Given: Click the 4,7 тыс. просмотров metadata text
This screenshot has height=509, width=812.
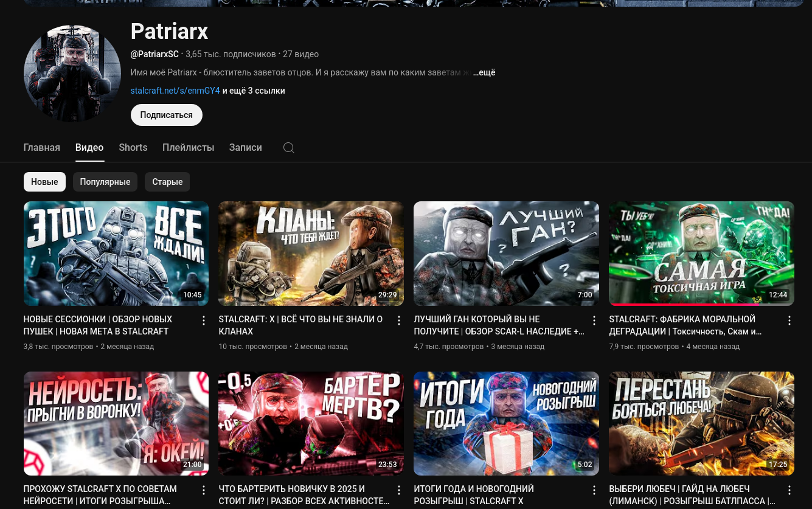Looking at the screenshot, I should click(448, 347).
